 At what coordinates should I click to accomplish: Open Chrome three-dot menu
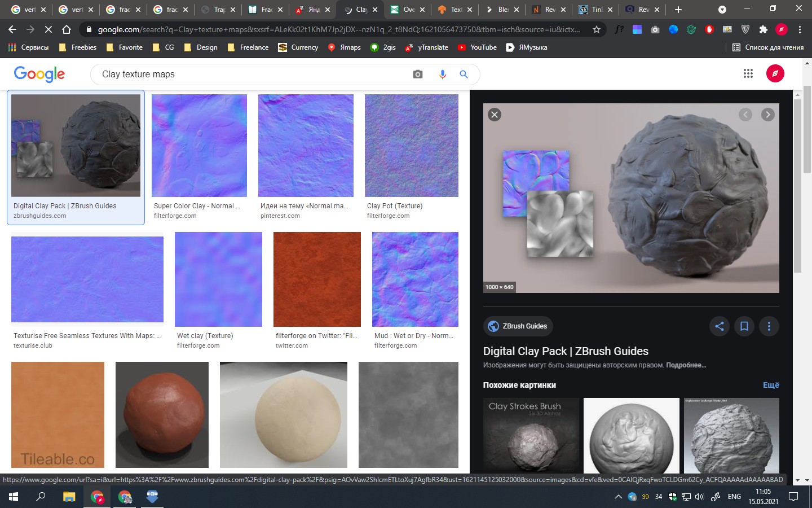tap(800, 29)
